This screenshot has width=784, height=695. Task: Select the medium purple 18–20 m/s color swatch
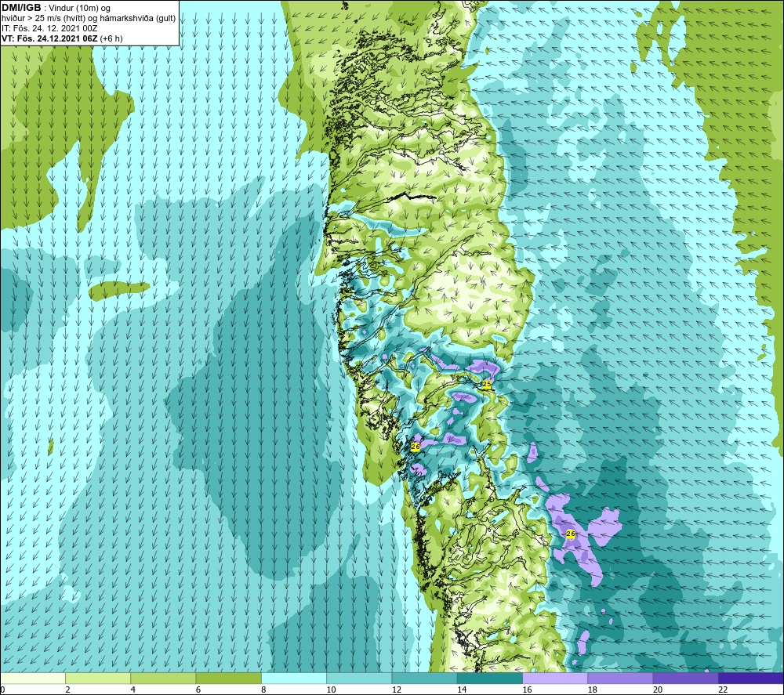click(x=620, y=678)
